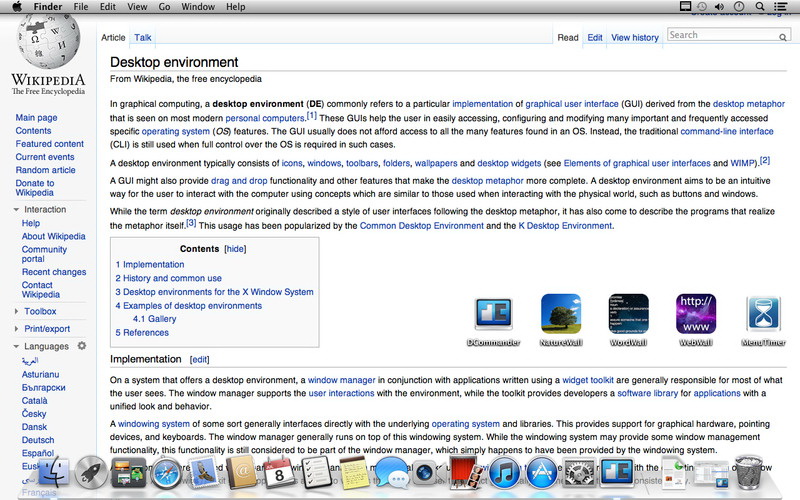Open the View history tab
Image resolution: width=800 pixels, height=500 pixels.
[635, 38]
